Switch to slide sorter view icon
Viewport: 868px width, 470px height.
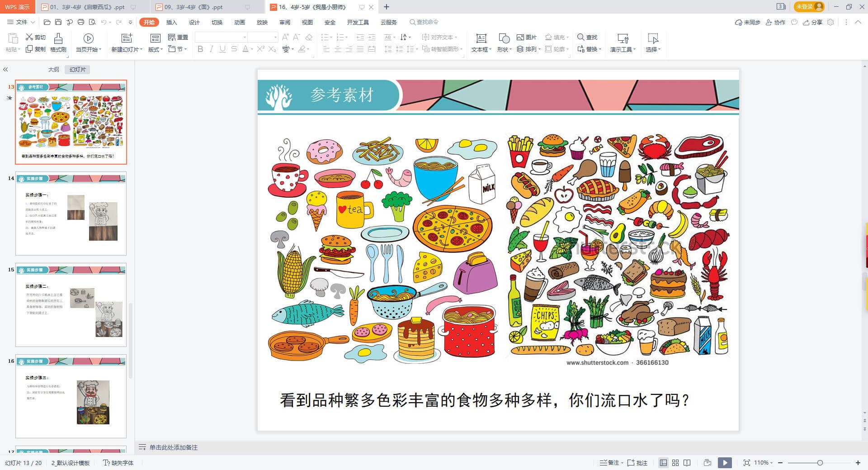(675, 462)
